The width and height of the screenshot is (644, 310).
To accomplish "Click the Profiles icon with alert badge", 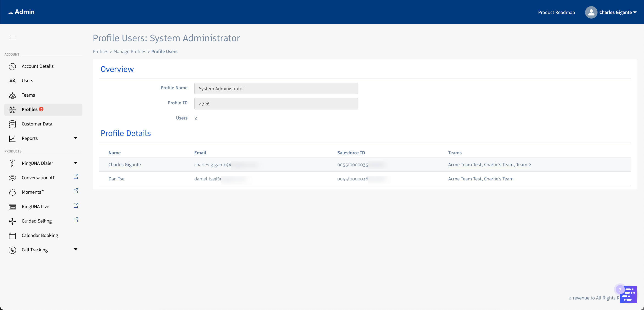I will point(13,109).
